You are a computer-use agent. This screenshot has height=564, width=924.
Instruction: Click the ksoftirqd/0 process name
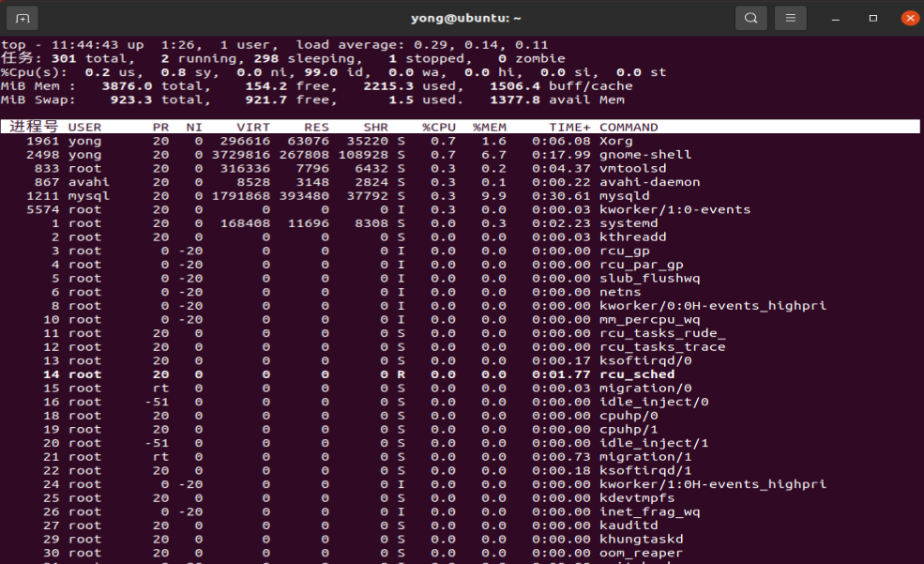click(x=645, y=360)
